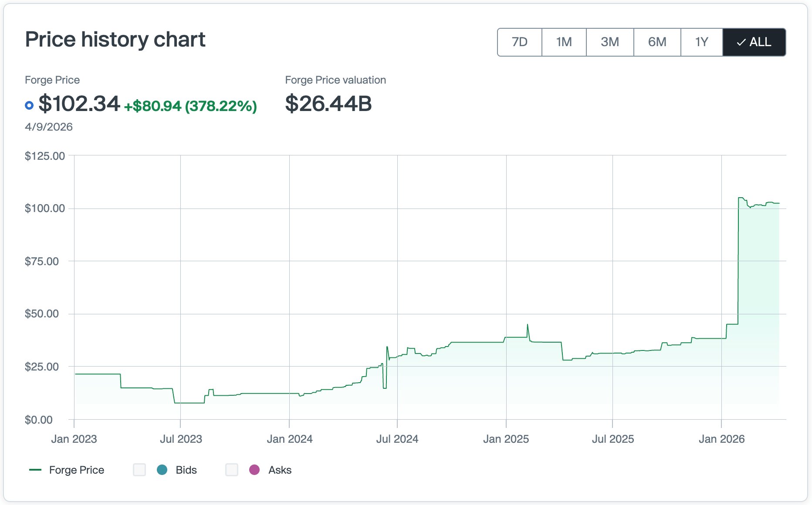This screenshot has width=812, height=505.
Task: Select the 6M time range
Action: coord(657,42)
